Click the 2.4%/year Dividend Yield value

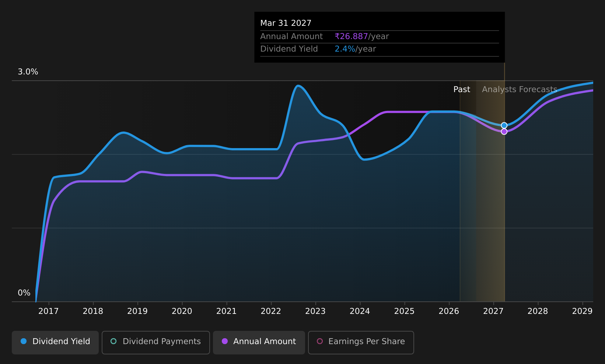[355, 49]
